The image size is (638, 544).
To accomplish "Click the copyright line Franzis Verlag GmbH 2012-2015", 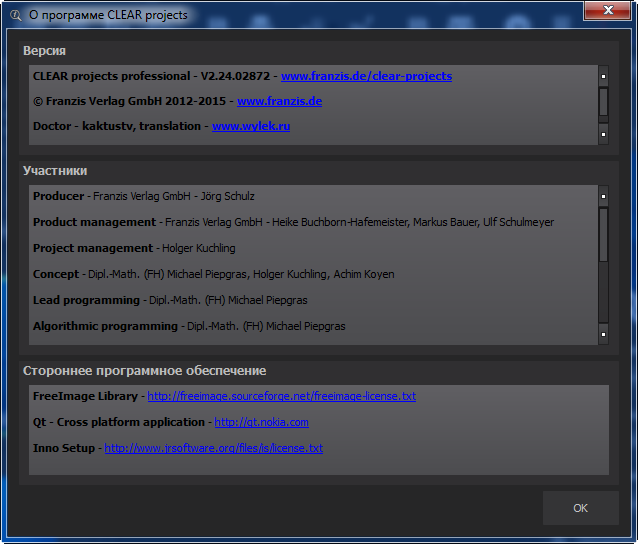I will (x=129, y=101).
